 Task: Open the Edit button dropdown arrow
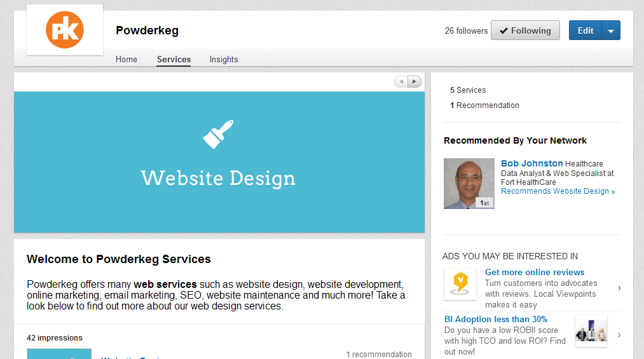pos(611,30)
